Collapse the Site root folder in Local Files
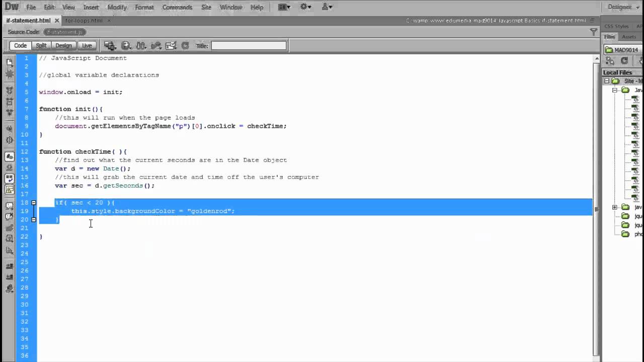The height and width of the screenshot is (362, 644). pos(607,81)
